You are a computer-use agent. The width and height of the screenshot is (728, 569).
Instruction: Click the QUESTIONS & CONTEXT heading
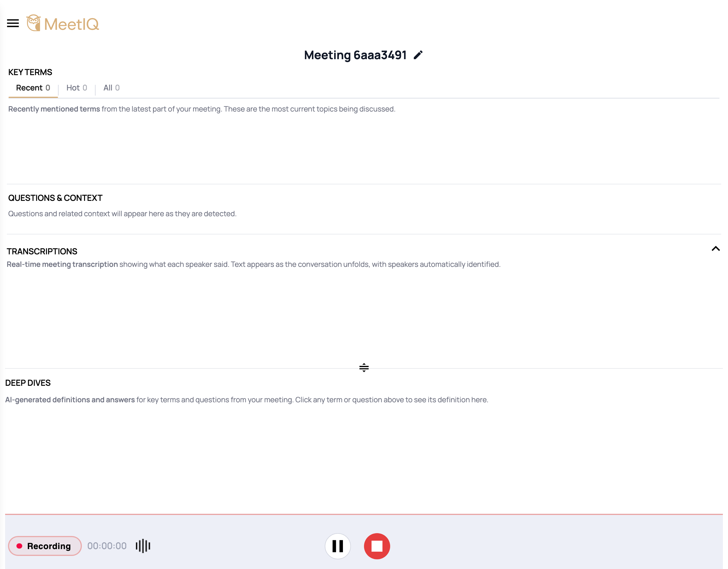[55, 198]
